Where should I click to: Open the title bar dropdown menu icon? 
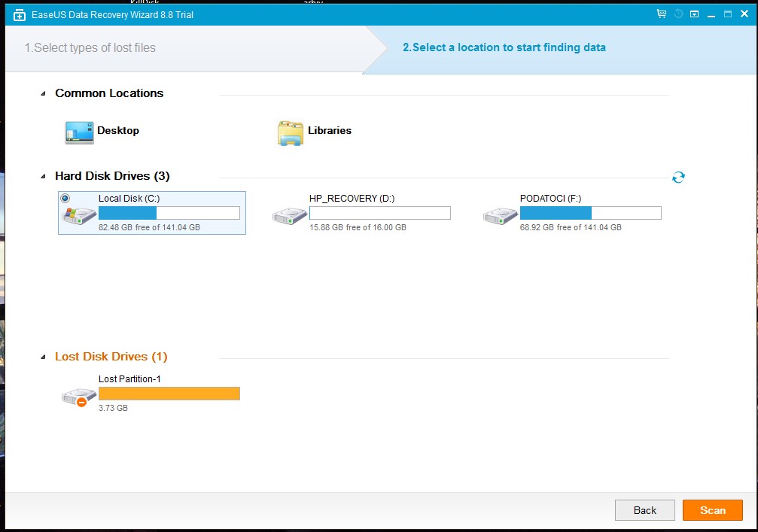694,14
